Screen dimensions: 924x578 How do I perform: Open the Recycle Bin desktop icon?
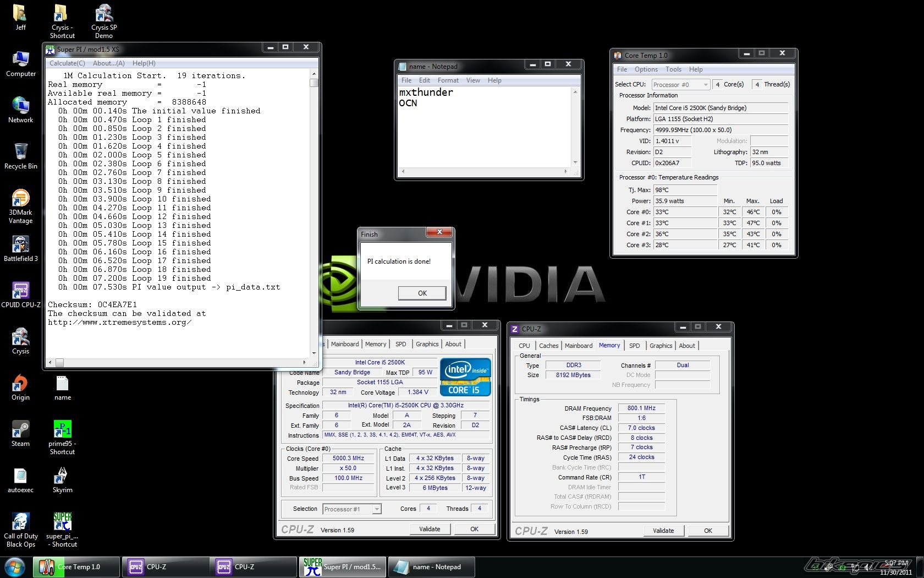coord(20,156)
